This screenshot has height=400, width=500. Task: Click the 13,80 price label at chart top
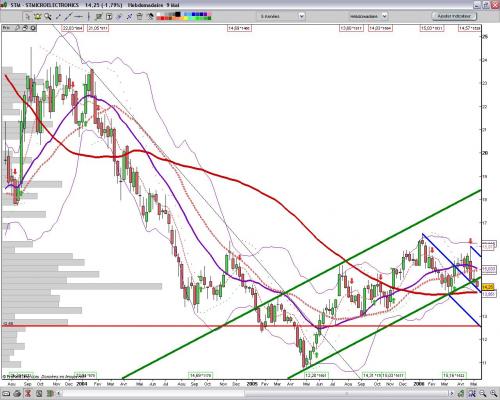click(351, 28)
